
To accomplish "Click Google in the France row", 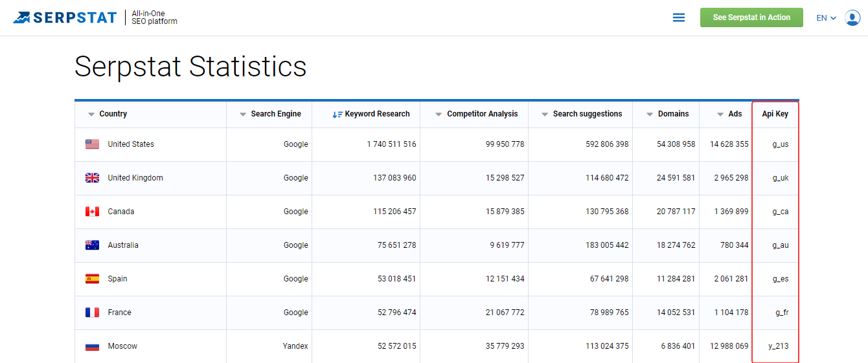I will (296, 313).
